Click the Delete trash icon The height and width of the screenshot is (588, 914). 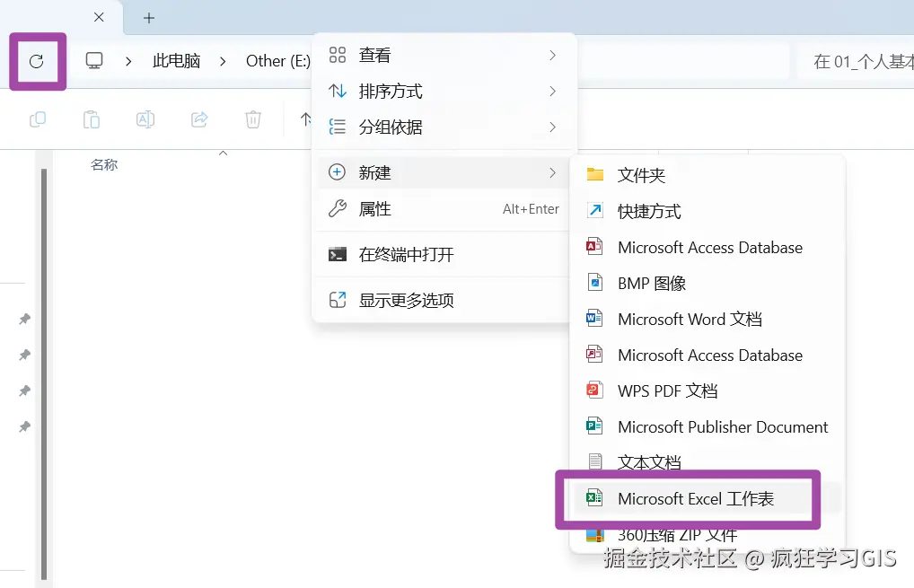[x=253, y=119]
